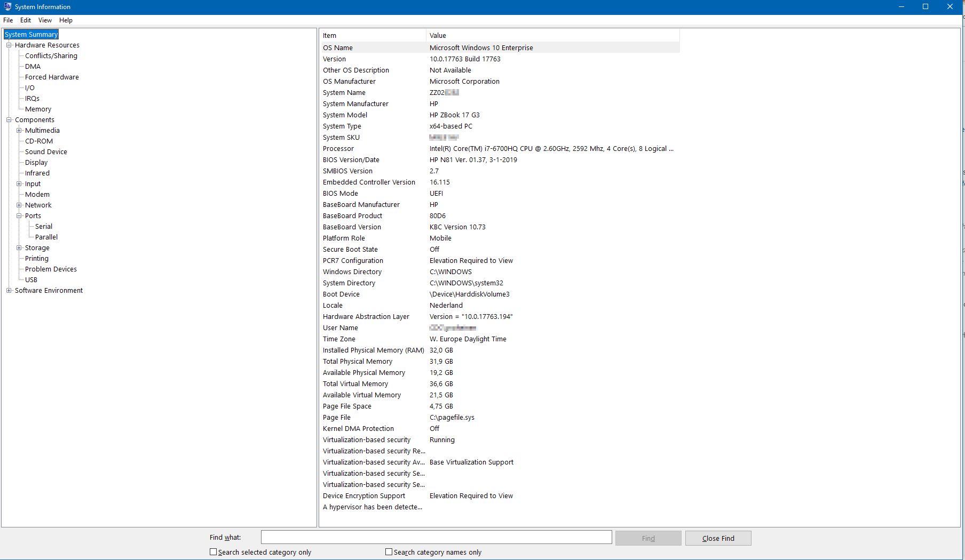
Task: Click the disabled Find button
Action: point(648,538)
